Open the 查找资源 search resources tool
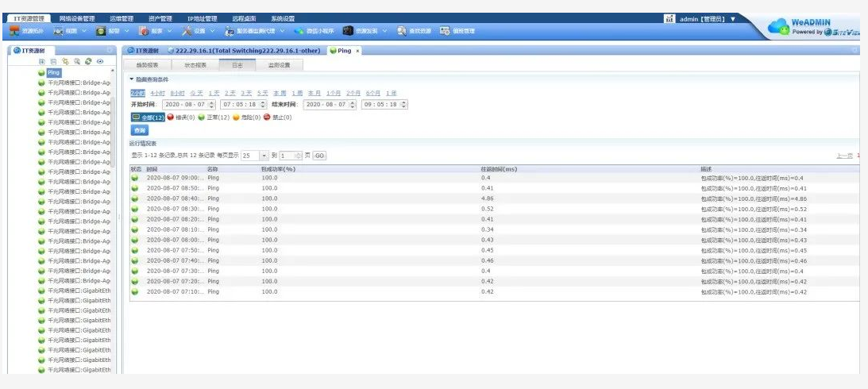 click(414, 31)
